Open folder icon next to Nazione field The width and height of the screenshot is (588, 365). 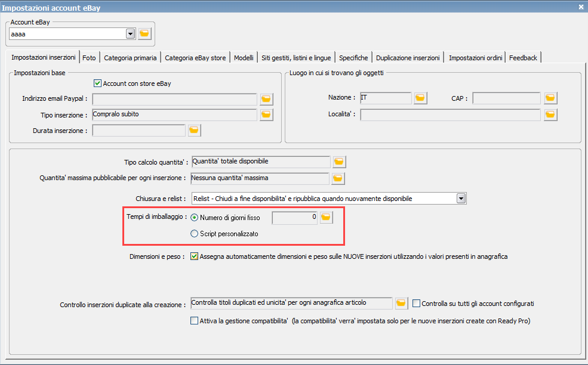pyautogui.click(x=420, y=98)
